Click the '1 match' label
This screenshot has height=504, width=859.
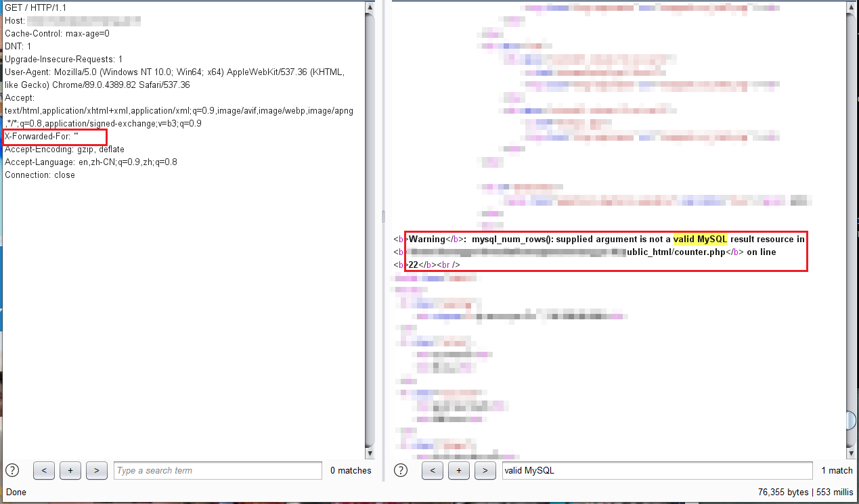coord(837,470)
